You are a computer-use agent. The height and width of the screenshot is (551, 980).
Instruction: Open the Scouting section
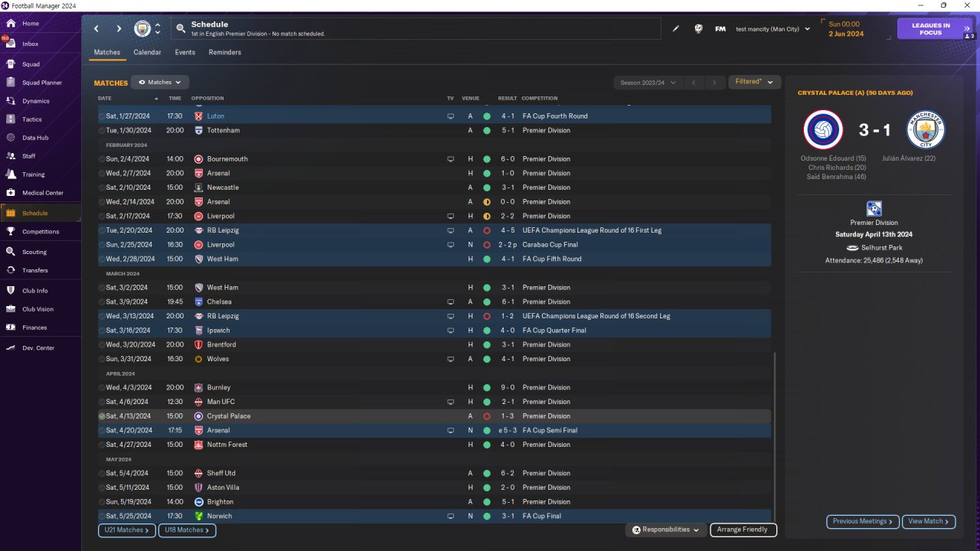point(34,252)
